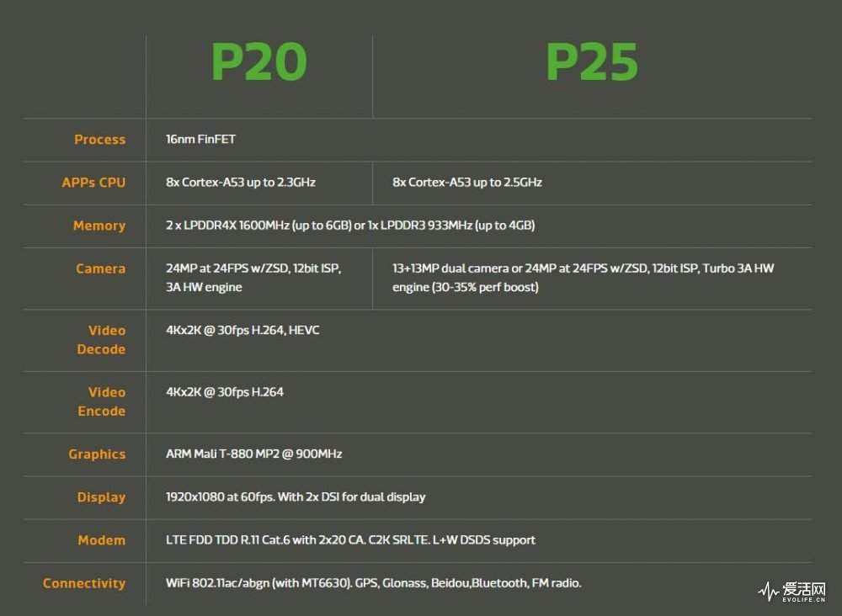The image size is (842, 616).
Task: Click the Video Encode row label
Action: tap(102, 401)
